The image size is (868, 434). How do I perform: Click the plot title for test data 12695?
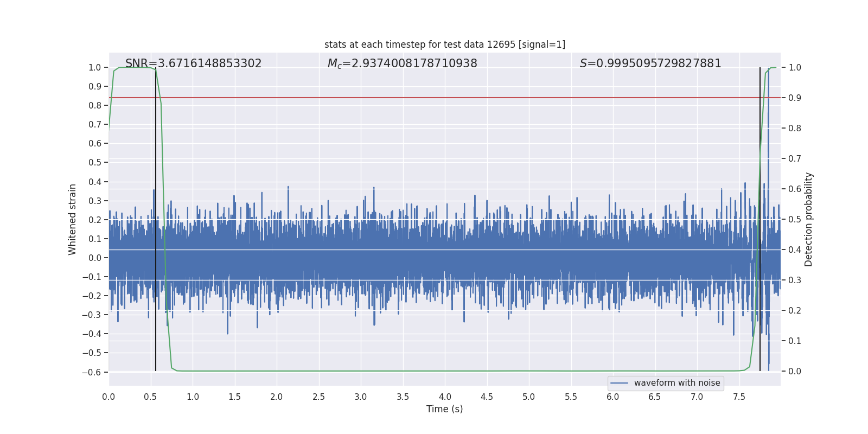[x=444, y=44]
